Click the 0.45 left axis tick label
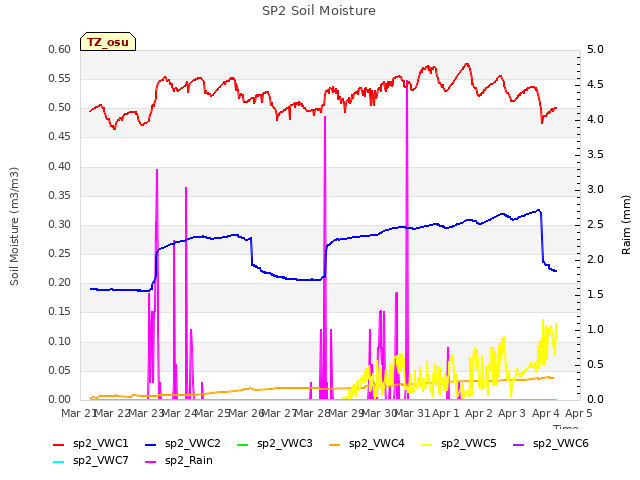640x480 pixels. [60, 137]
